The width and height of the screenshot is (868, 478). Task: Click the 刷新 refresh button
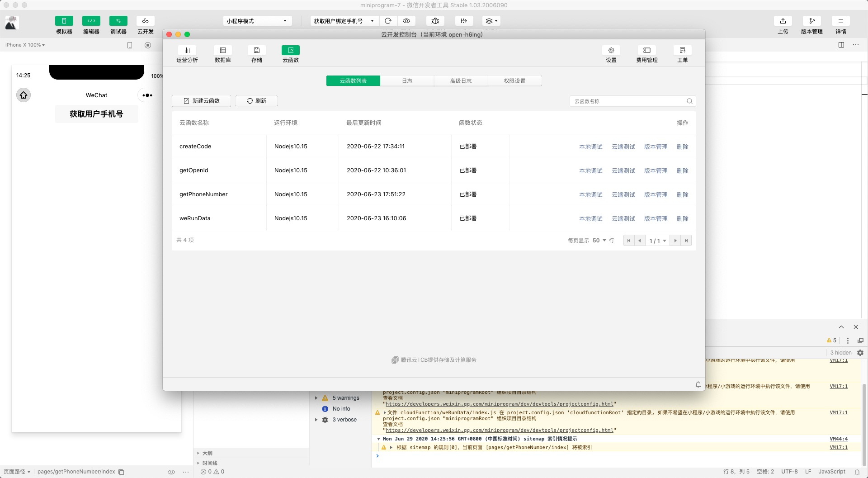256,101
